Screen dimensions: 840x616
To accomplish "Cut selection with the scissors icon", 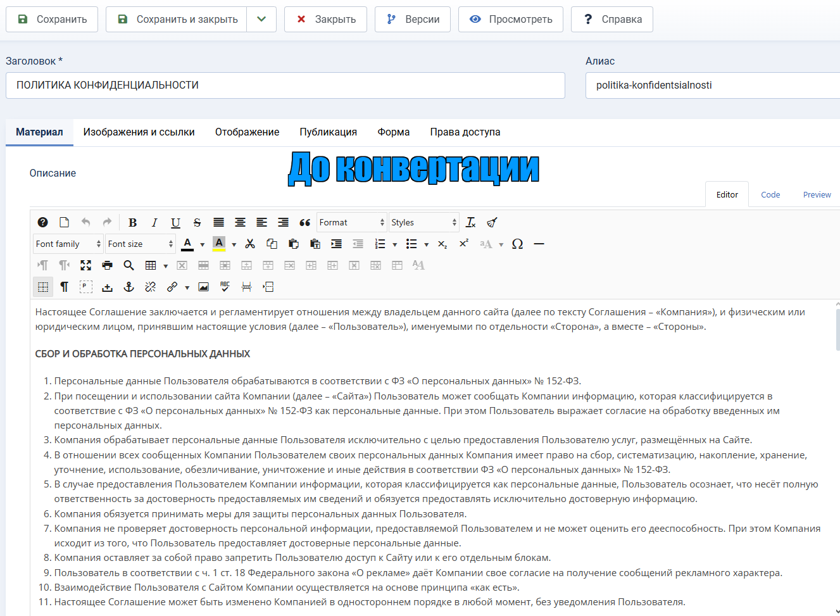I will click(x=251, y=244).
